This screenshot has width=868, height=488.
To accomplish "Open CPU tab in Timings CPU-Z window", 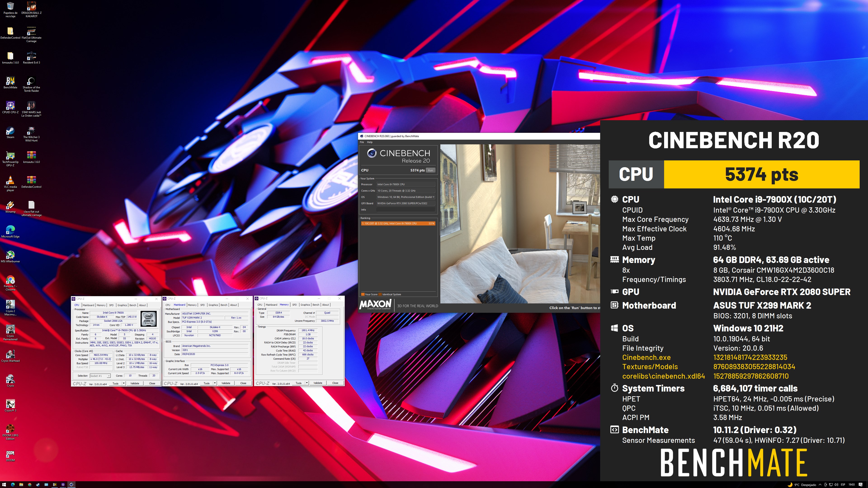I will (x=260, y=305).
